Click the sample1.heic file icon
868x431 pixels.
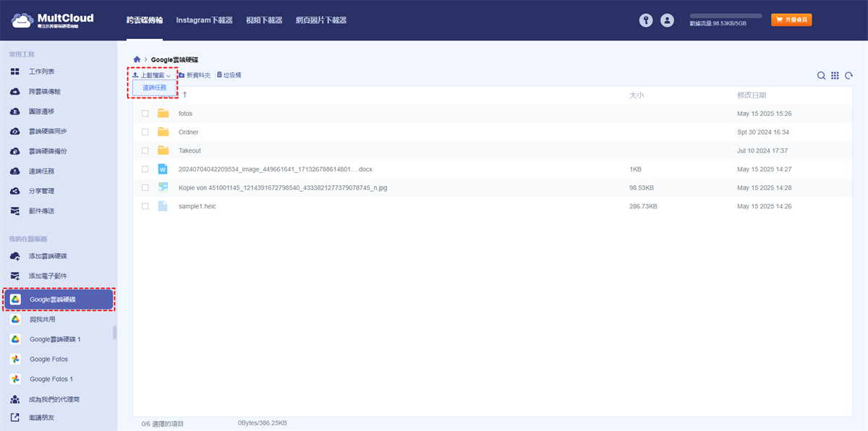[163, 206]
